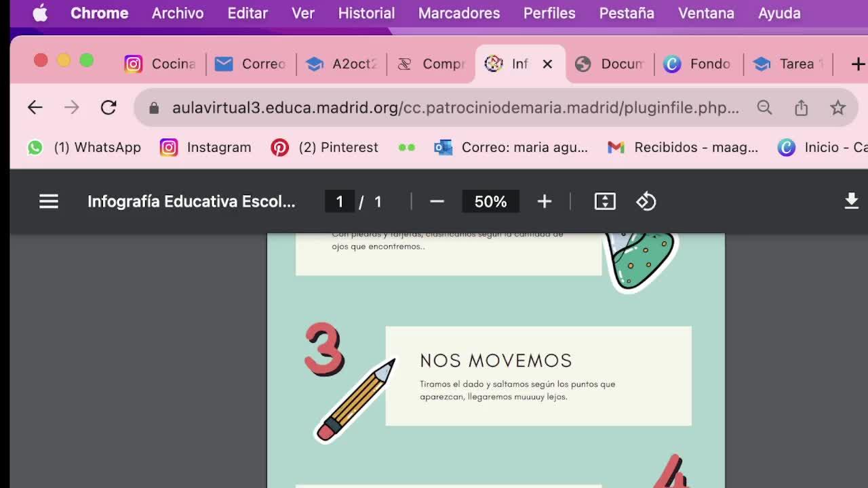Screen dimensions: 868x488
Task: Open the WhatsApp bookmark
Action: tap(84, 147)
